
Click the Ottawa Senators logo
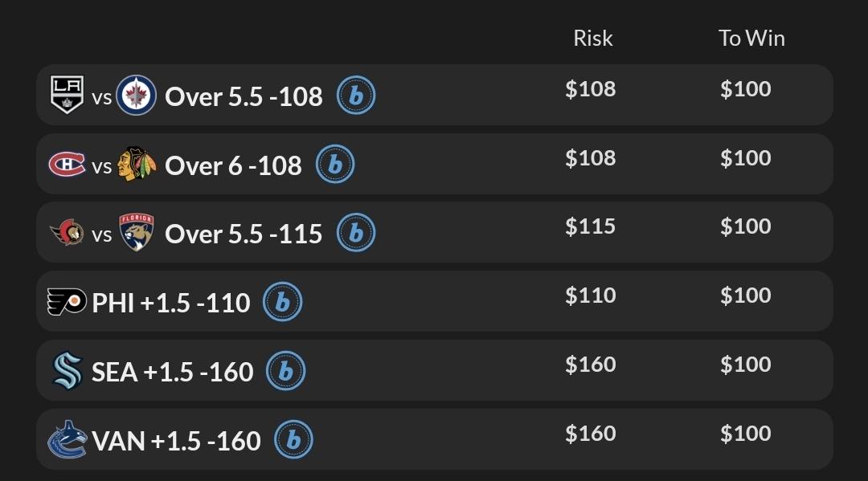click(x=68, y=234)
